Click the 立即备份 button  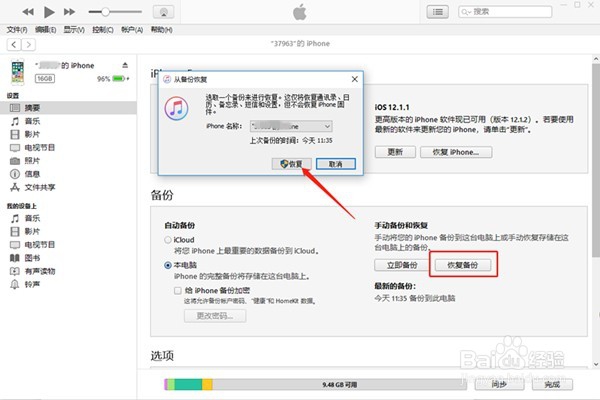[402, 265]
